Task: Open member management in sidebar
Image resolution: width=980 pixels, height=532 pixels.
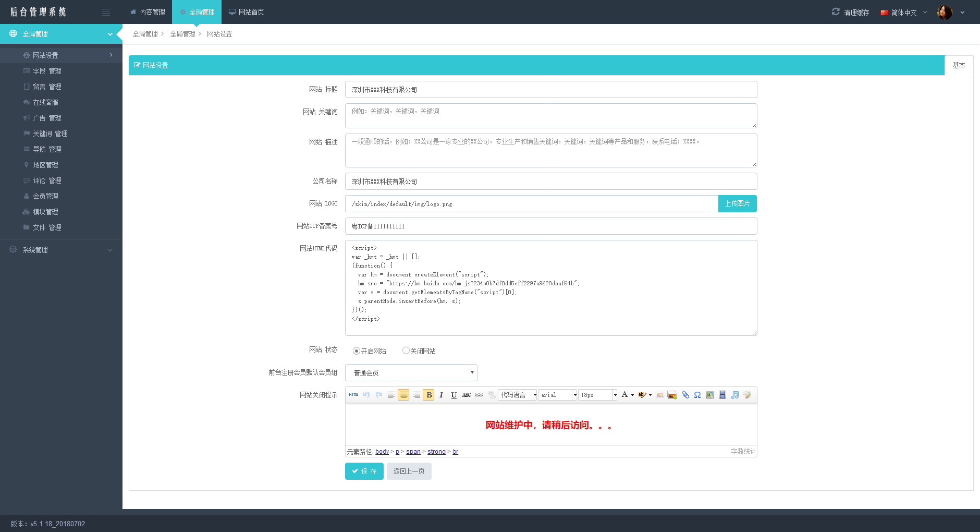Action: [x=61, y=196]
